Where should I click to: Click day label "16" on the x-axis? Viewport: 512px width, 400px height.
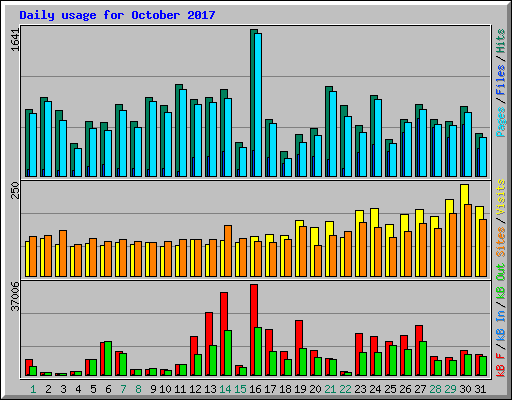pos(255,389)
